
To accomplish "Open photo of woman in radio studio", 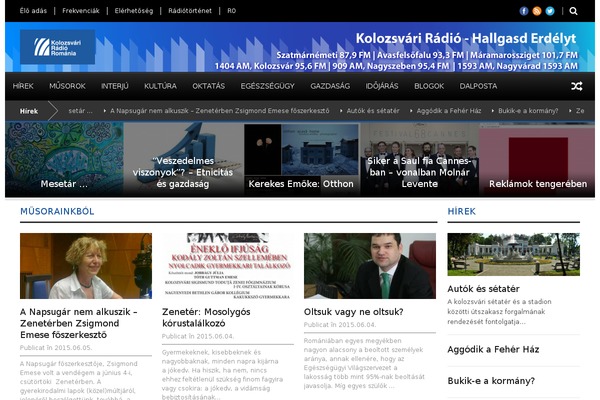I will (86, 266).
